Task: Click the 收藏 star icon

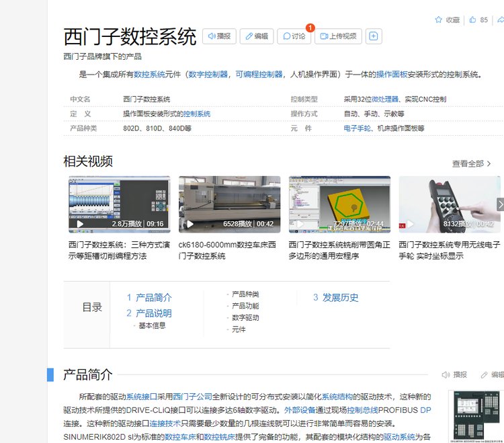Action: pos(439,20)
